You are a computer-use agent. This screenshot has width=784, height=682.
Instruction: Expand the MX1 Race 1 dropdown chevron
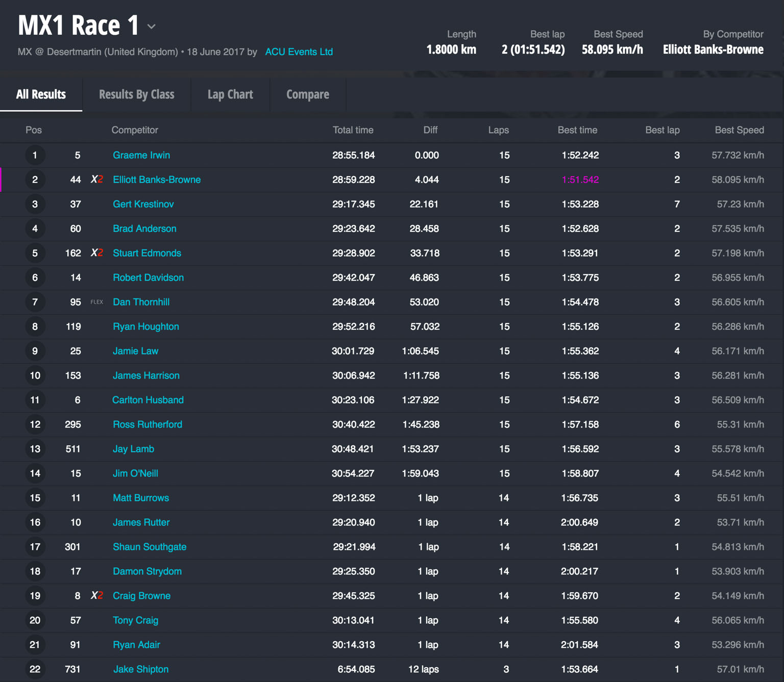point(151,27)
